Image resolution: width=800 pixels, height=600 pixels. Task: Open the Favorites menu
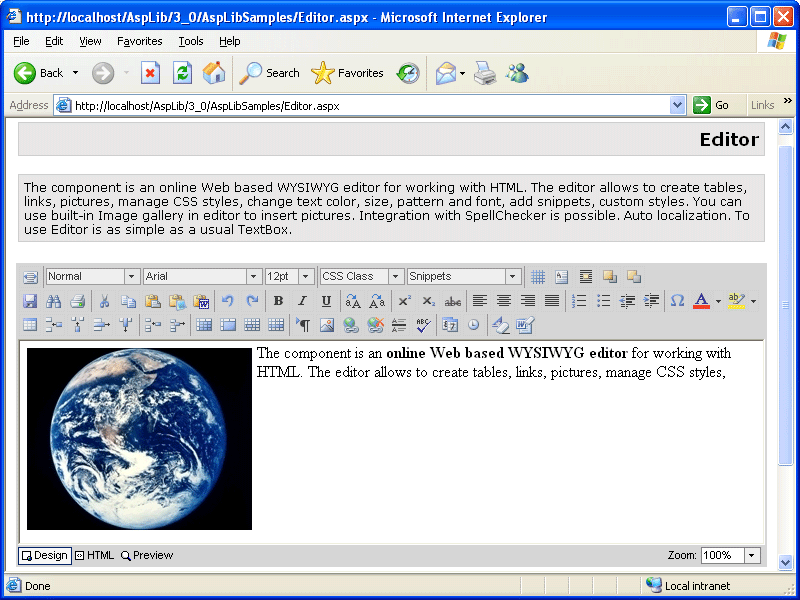point(139,41)
